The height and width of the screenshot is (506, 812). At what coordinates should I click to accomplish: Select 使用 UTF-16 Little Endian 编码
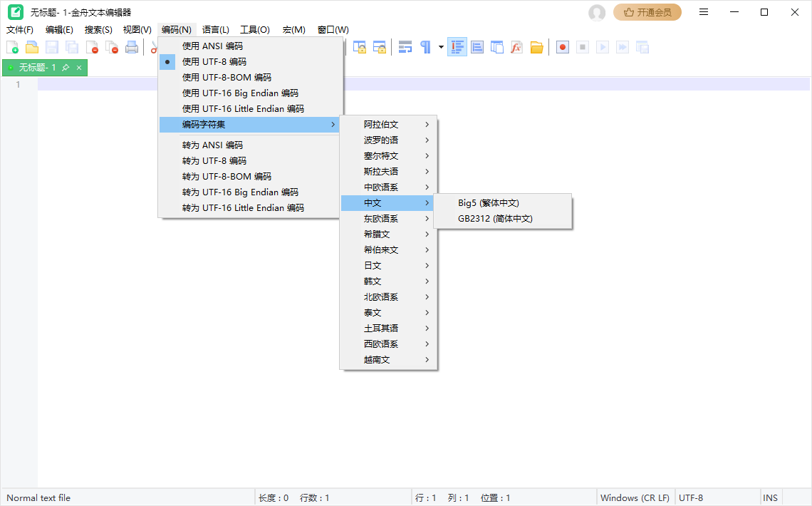tap(249, 109)
